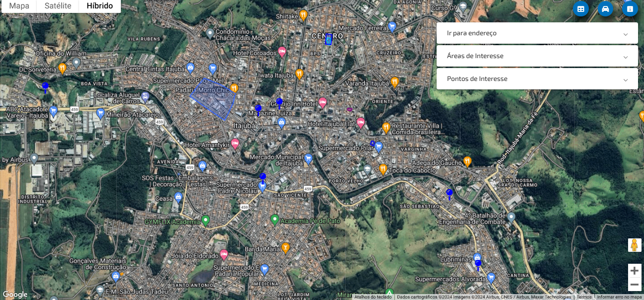Click blue pin above Magazine Luiza label
Screen dimensions: 644x300
(258, 110)
